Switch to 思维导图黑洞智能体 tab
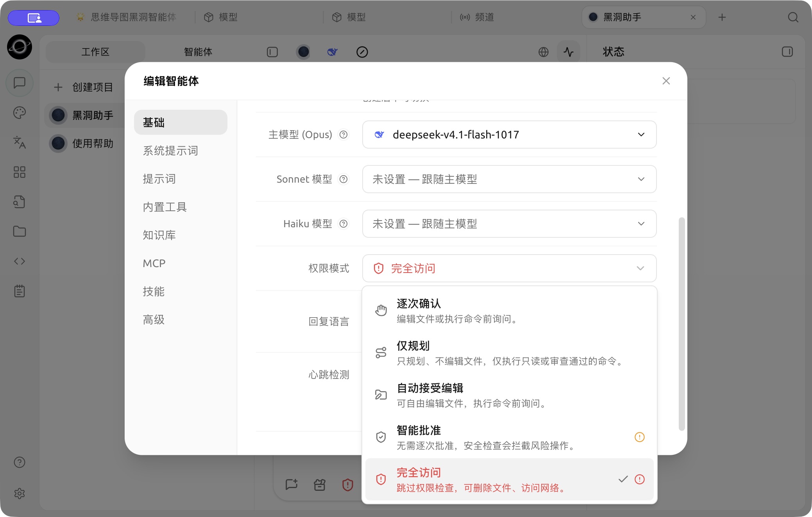Image resolution: width=812 pixels, height=517 pixels. 126,17
